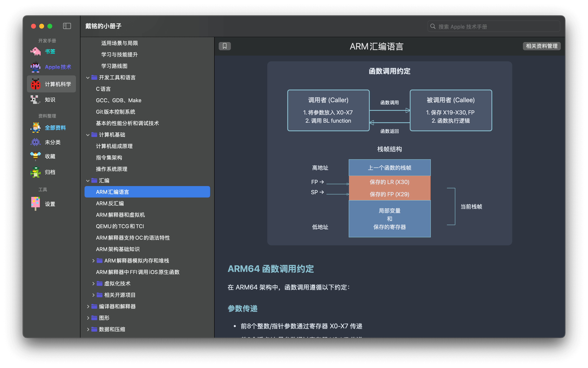The height and width of the screenshot is (368, 588).
Task: Click the 图形 folder icon
Action: pos(94,318)
